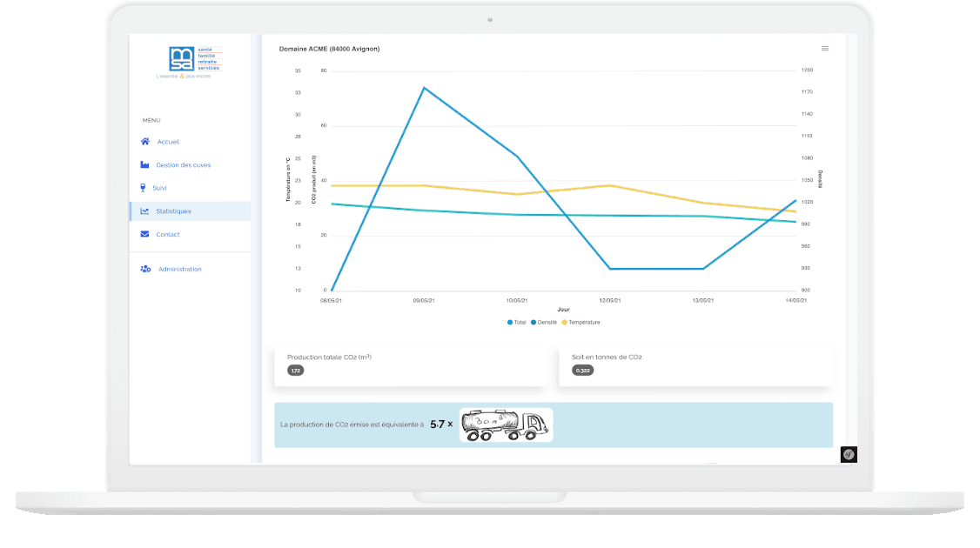Screen dimensions: 980x548
Task: Click the Contact envelope icon
Action: pos(145,234)
